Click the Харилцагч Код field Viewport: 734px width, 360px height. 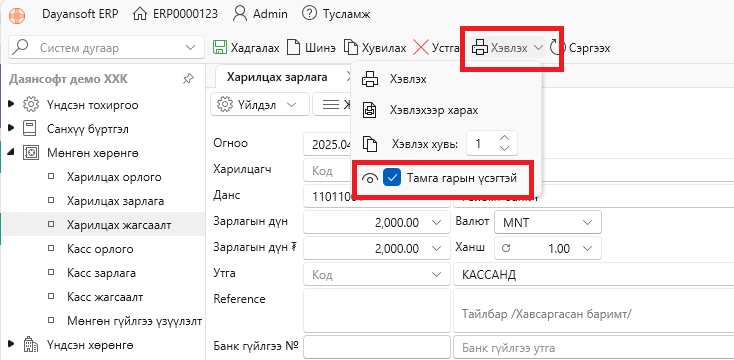click(328, 171)
